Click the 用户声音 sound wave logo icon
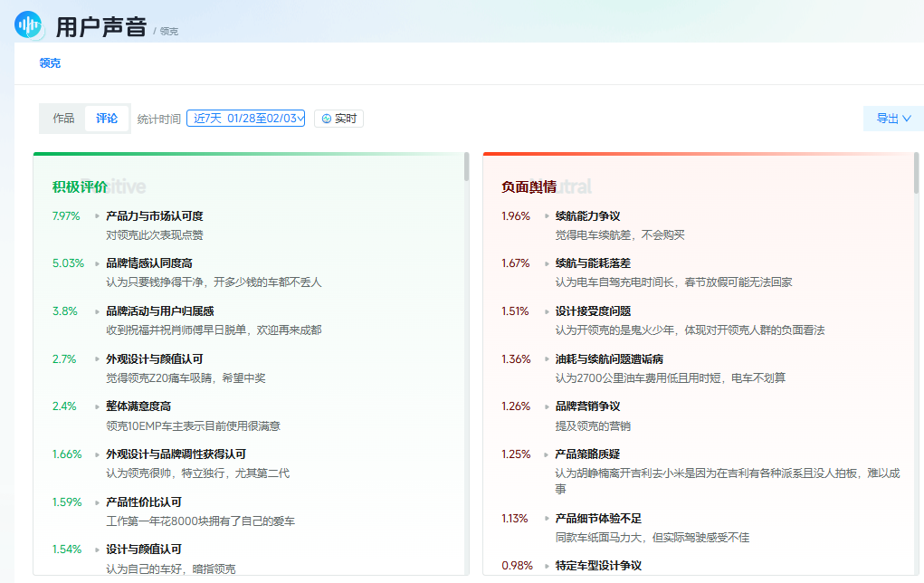 click(27, 24)
